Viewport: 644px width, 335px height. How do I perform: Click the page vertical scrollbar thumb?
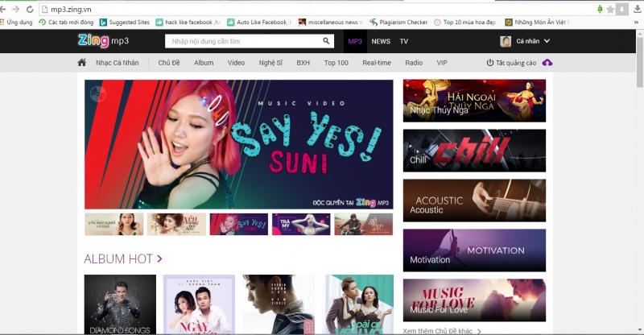(x=640, y=62)
